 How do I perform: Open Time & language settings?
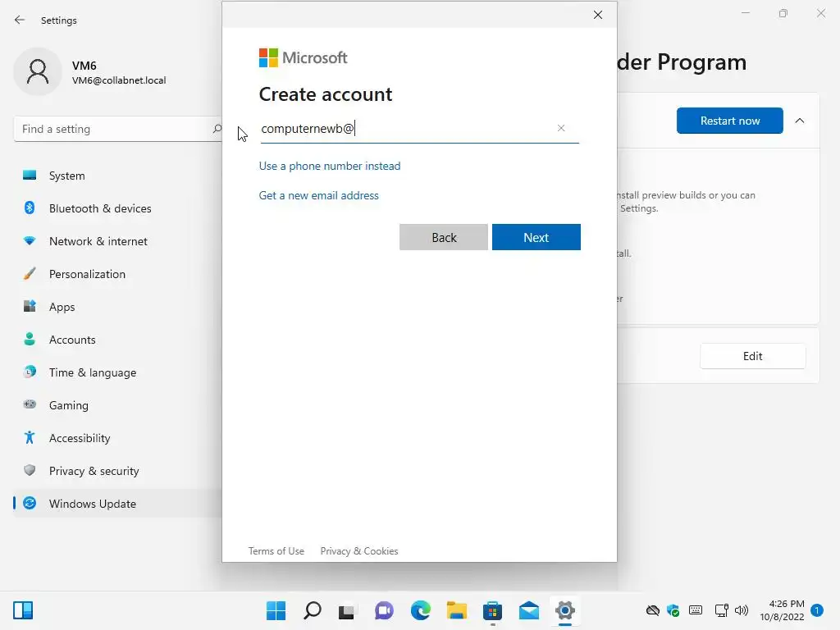(118, 372)
